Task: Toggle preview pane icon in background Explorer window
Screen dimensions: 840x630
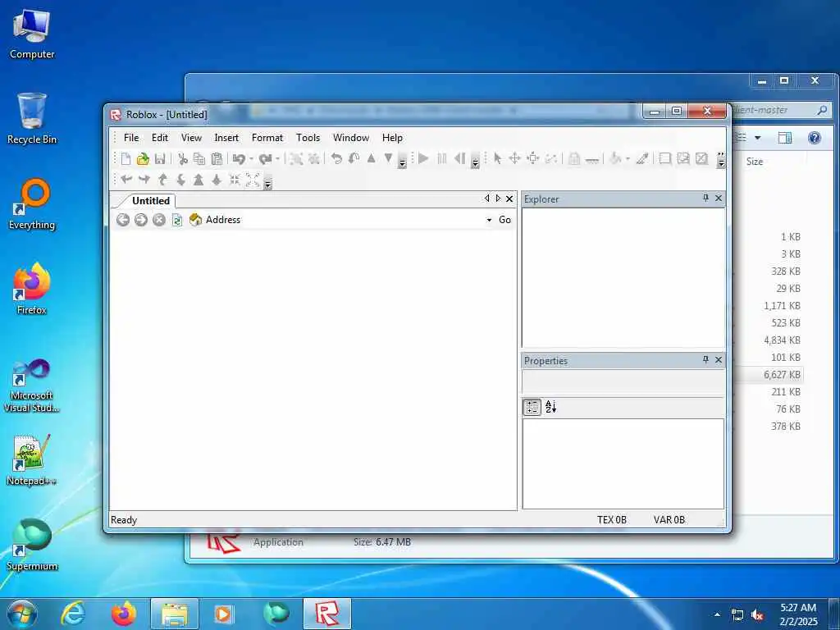Action: 785,138
